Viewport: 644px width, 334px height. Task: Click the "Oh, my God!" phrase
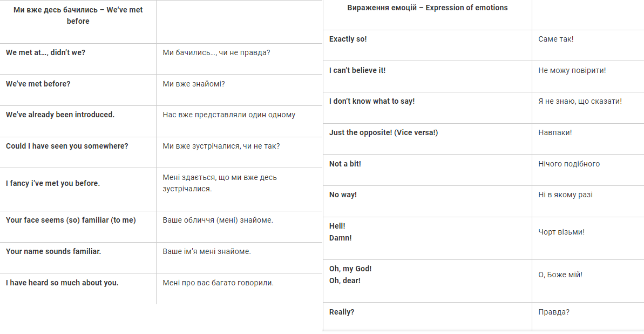tap(350, 269)
